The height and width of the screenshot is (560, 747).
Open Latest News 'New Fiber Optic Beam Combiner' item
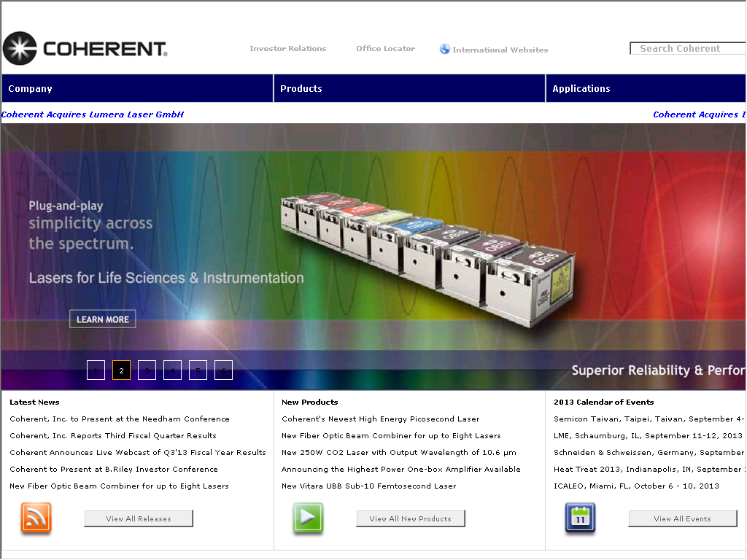[119, 486]
